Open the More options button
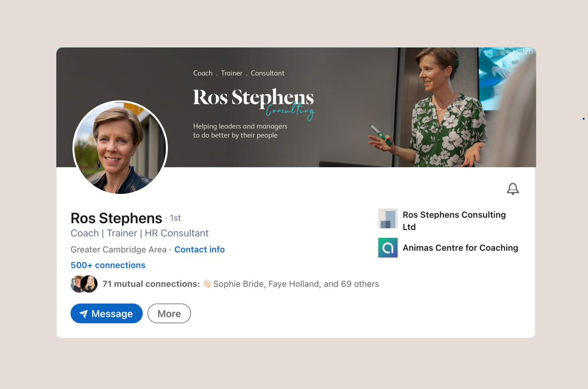The image size is (588, 389). [169, 313]
